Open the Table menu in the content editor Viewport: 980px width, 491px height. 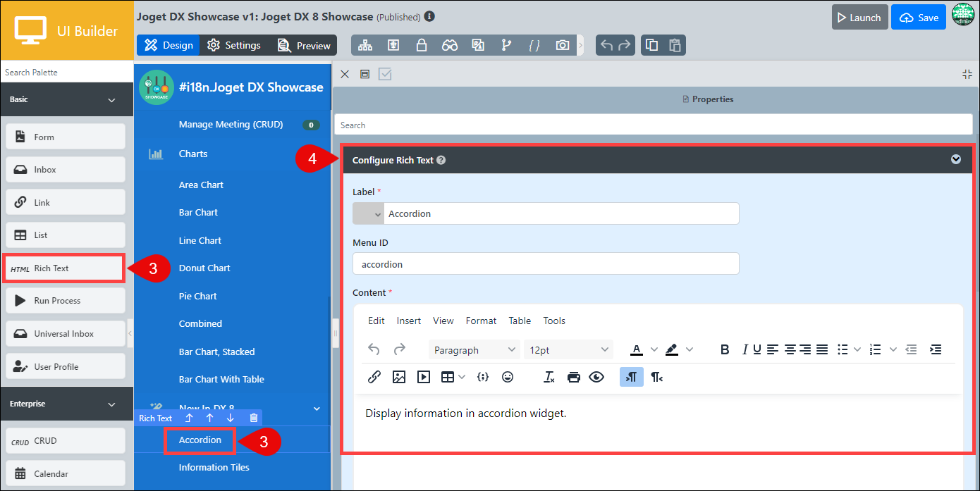tap(520, 321)
